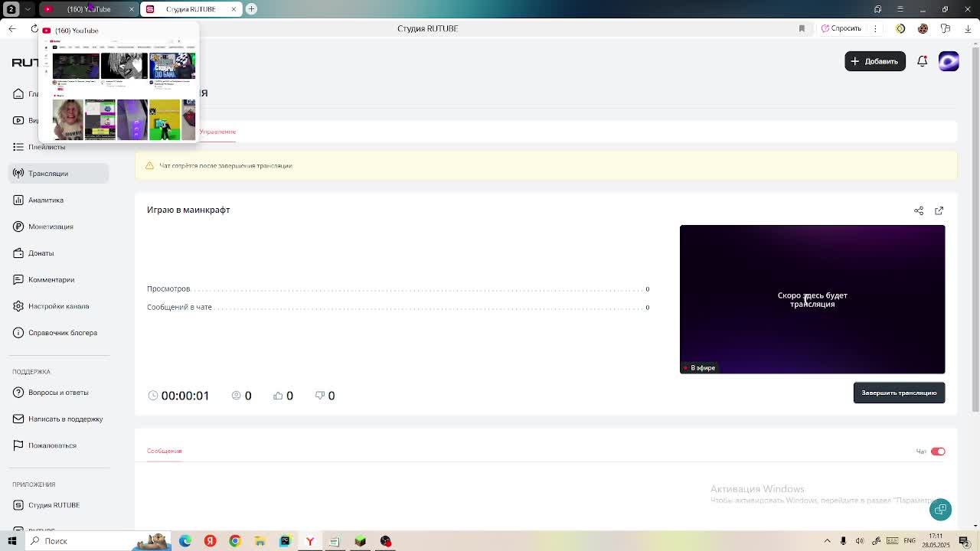Open the Minecraft block taskbar icon
Screen dimensions: 980x551
(360, 541)
